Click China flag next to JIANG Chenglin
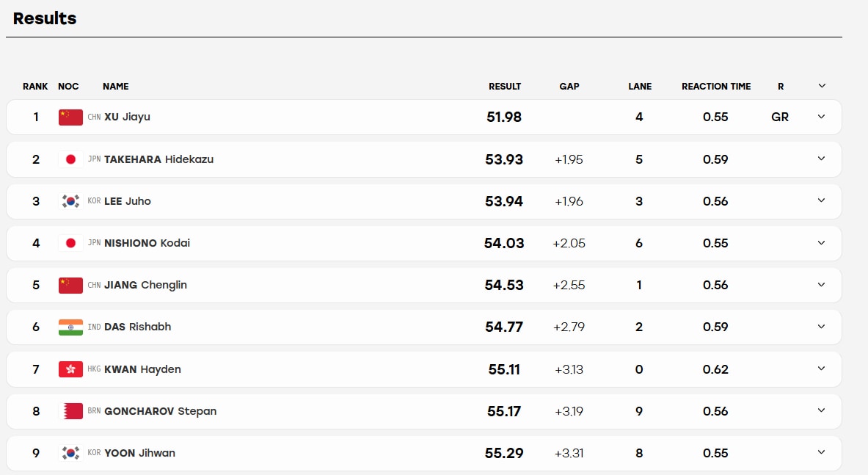 click(70, 285)
